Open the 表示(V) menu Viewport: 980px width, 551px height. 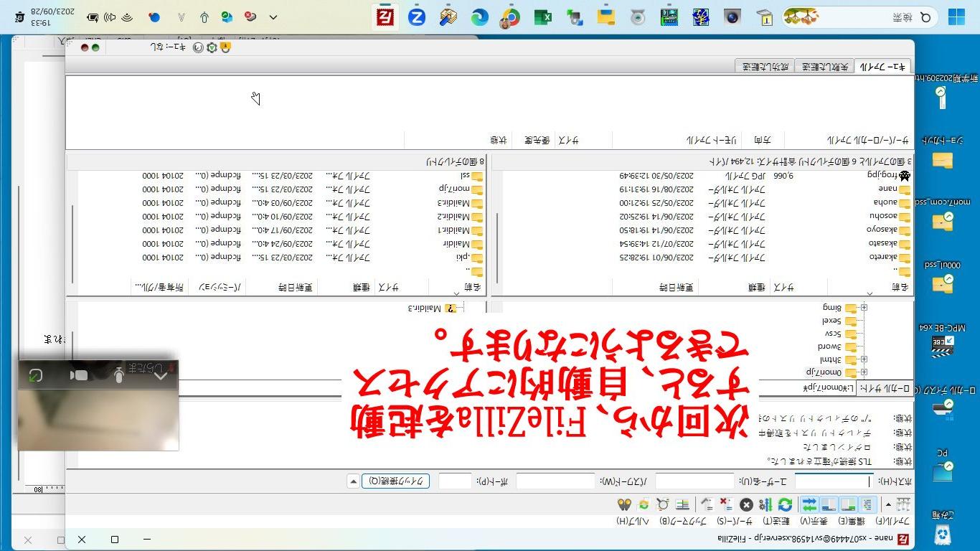pos(813,521)
